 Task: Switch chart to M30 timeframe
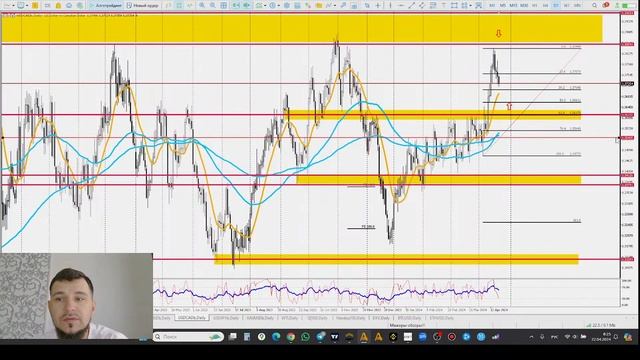click(524, 6)
